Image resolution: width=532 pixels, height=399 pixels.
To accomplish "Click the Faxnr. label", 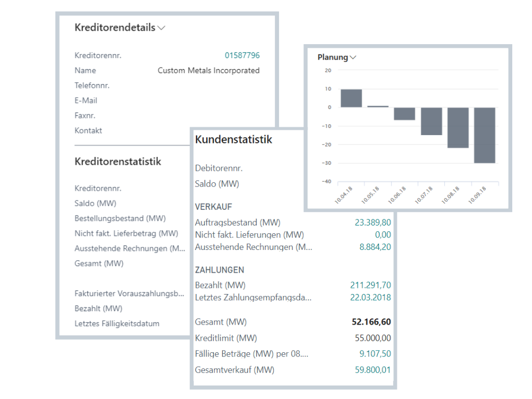I will coord(85,115).
